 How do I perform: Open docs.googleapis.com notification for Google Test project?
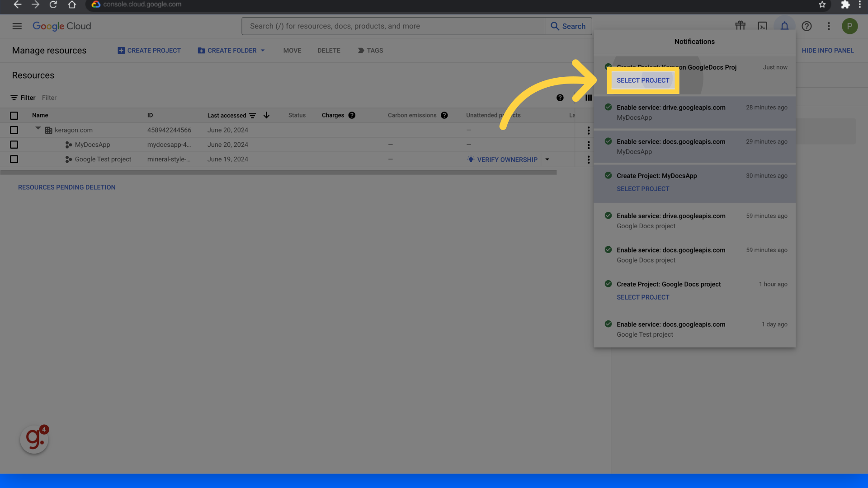pyautogui.click(x=694, y=329)
